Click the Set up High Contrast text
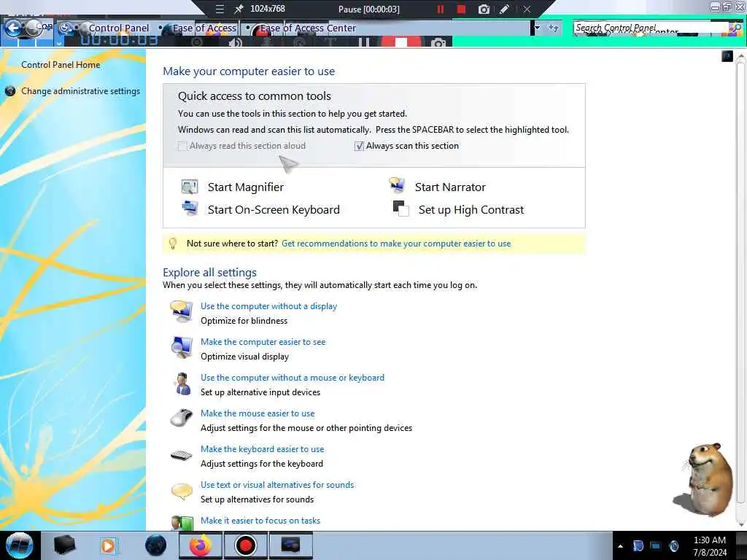The height and width of the screenshot is (560, 747). coord(471,210)
